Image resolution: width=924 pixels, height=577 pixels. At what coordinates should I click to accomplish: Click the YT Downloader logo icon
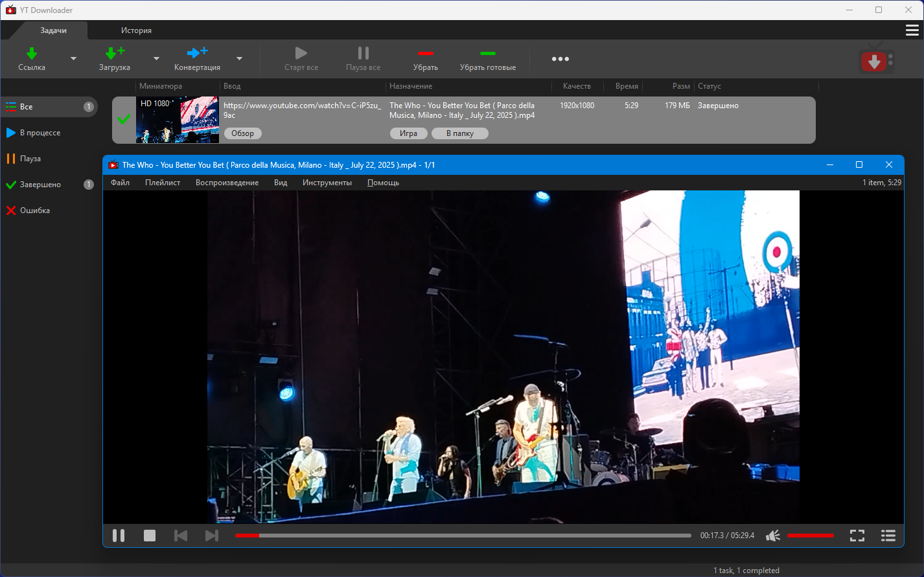(x=877, y=59)
